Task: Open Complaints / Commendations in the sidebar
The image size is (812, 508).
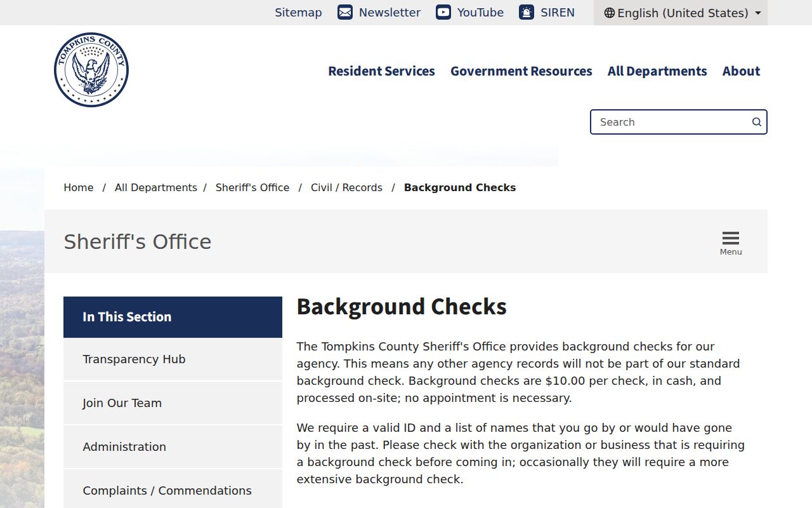Action: point(173,490)
